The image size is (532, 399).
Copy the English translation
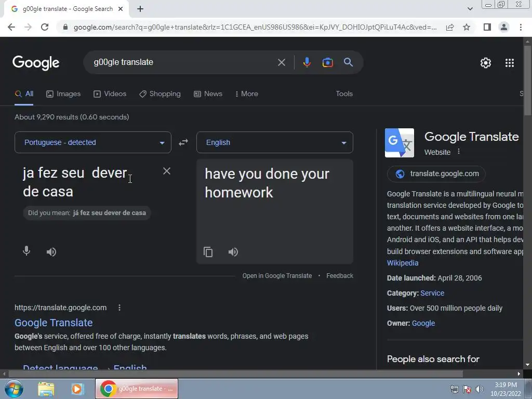208,252
